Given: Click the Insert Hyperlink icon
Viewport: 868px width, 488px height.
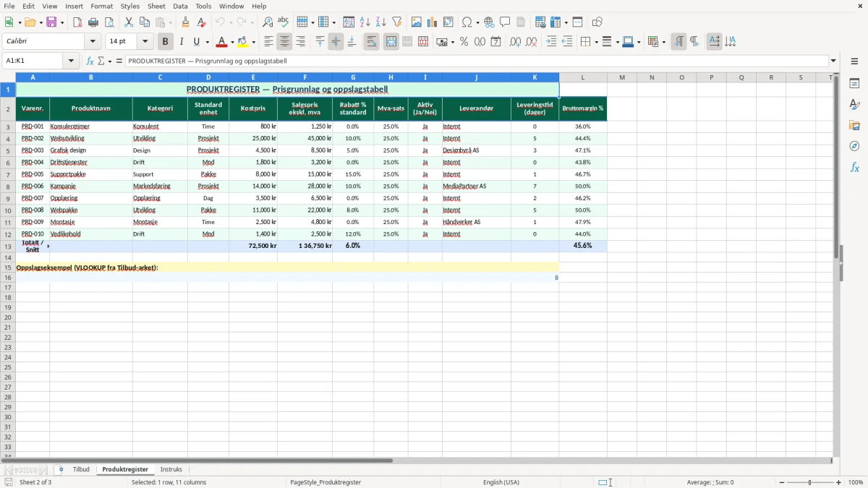Looking at the screenshot, I should coord(490,22).
